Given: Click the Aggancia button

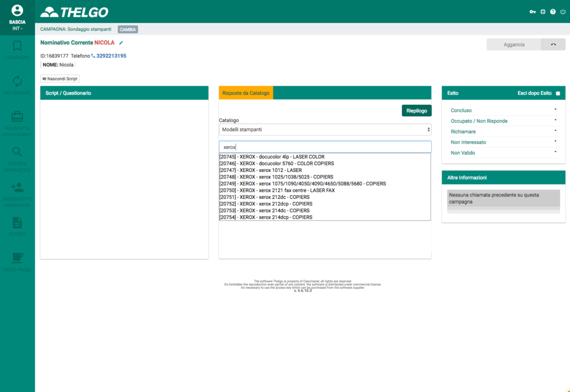Looking at the screenshot, I should coord(514,44).
